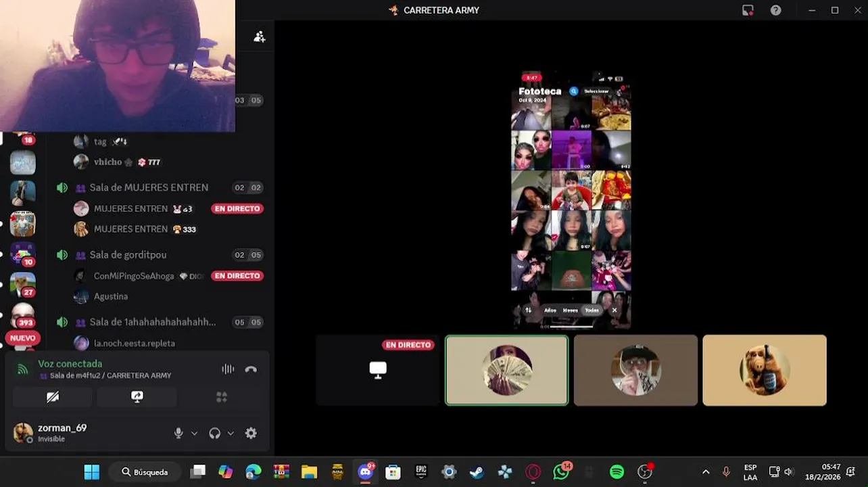868x487 pixels.
Task: Open the Discord taskbar icon
Action: click(366, 472)
